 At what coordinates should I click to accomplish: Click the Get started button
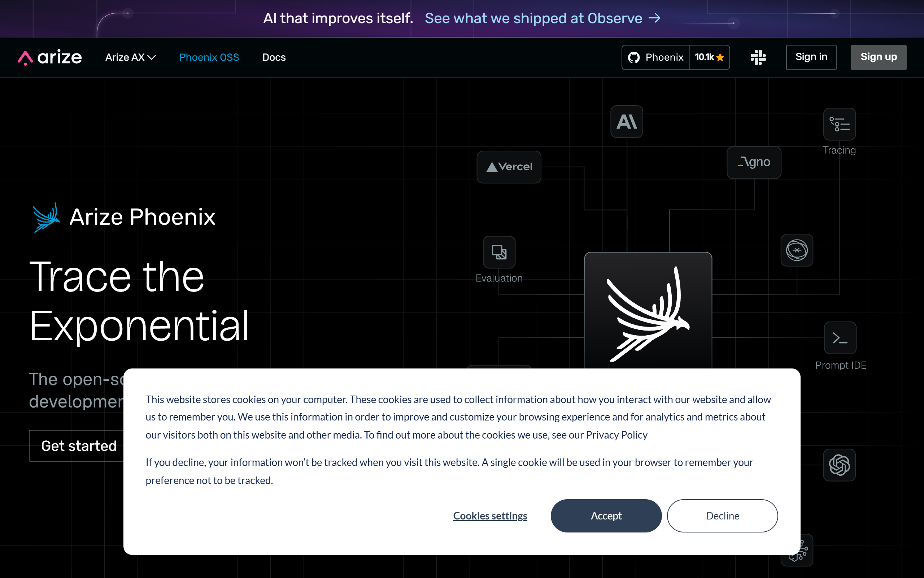pos(77,446)
